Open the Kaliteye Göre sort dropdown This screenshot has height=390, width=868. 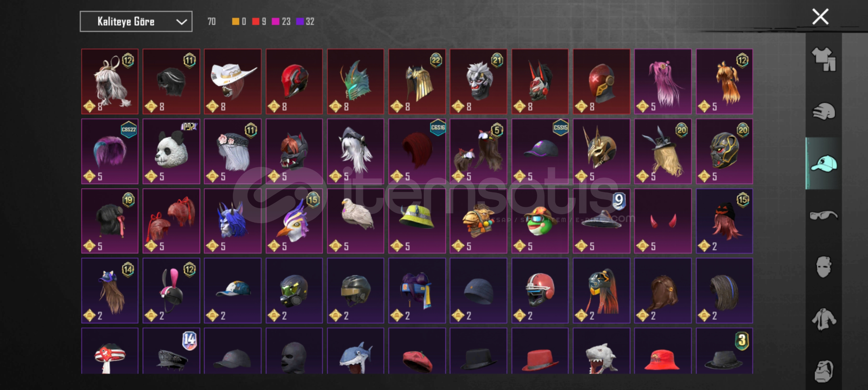click(x=136, y=22)
